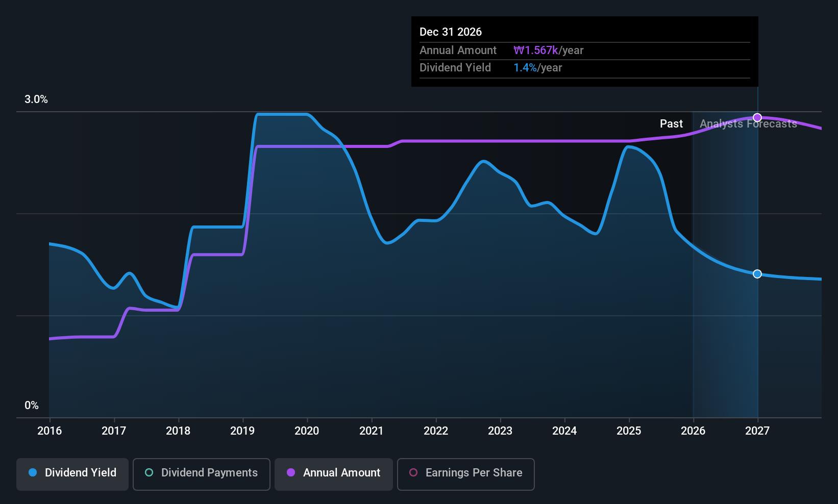The width and height of the screenshot is (838, 504).
Task: Click the Past region label
Action: (x=671, y=124)
